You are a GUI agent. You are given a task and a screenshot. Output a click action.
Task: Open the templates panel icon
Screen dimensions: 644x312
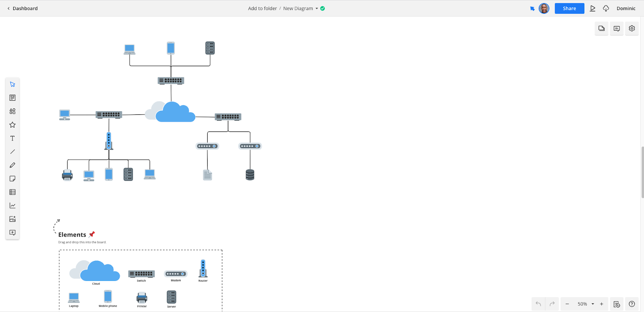pos(12,98)
